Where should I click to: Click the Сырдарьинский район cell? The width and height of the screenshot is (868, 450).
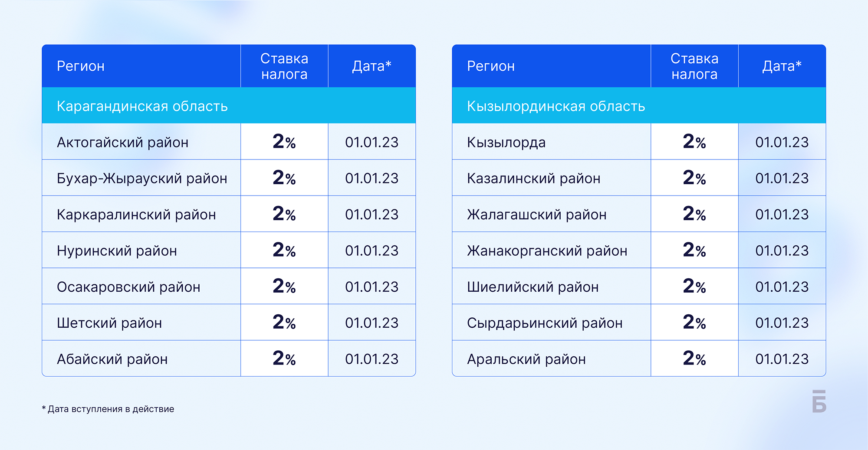(552, 323)
